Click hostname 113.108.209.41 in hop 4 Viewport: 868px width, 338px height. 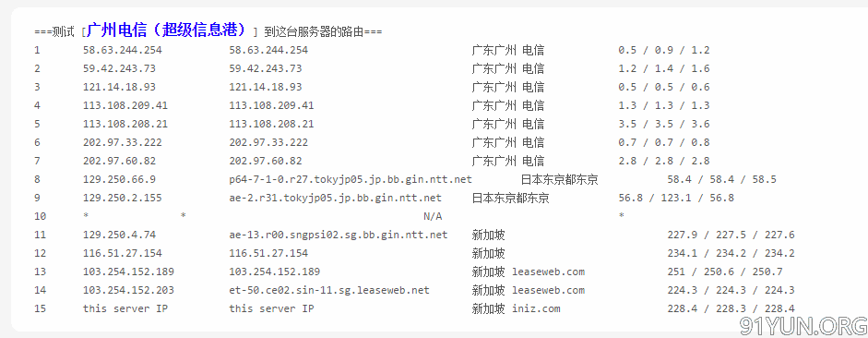point(271,105)
